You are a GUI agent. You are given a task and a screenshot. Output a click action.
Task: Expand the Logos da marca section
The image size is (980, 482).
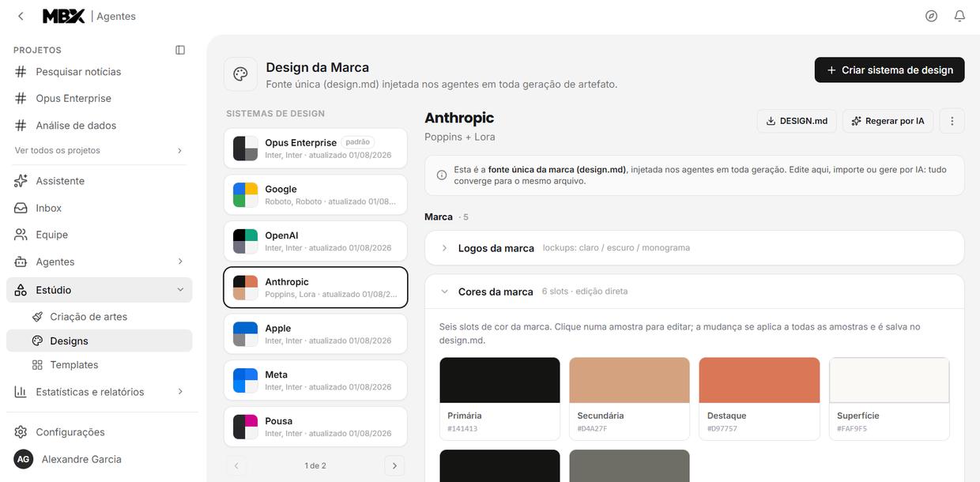[694, 248]
